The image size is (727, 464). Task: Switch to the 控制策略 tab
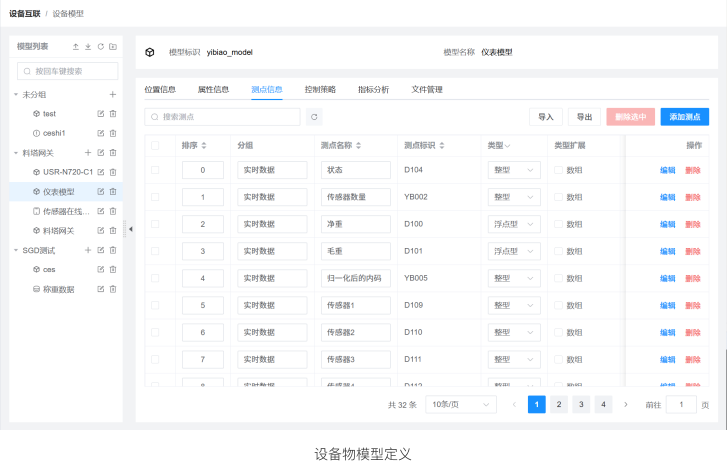click(320, 89)
